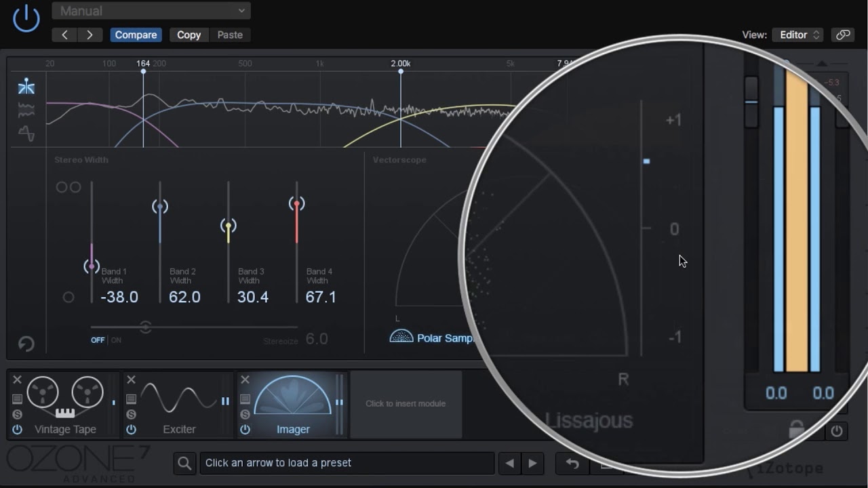Screen dimensions: 868x488
Task: Click the Band 1 width value -38.0
Action: pos(119,297)
